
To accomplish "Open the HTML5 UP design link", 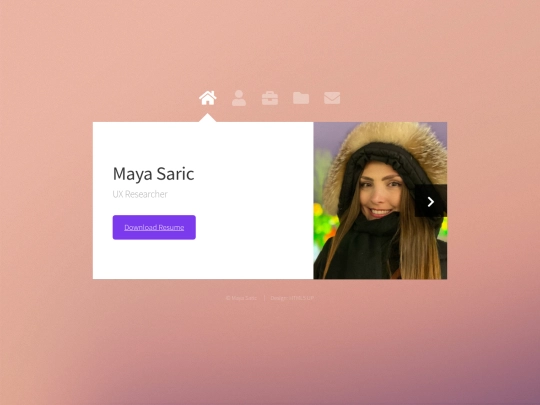I will pos(301,298).
